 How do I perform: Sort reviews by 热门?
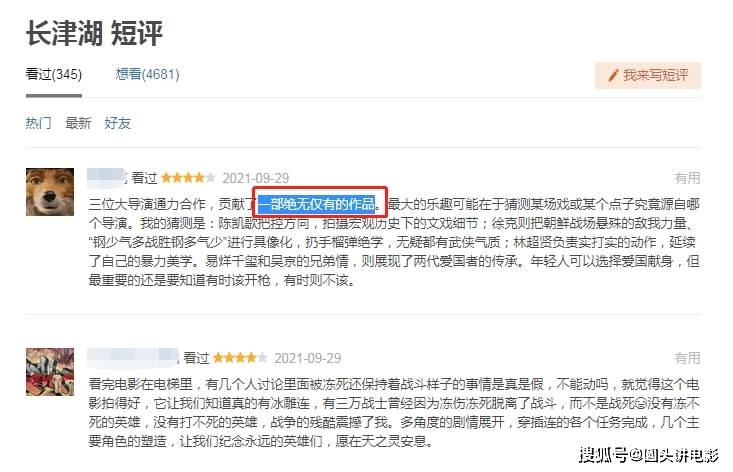tap(38, 123)
